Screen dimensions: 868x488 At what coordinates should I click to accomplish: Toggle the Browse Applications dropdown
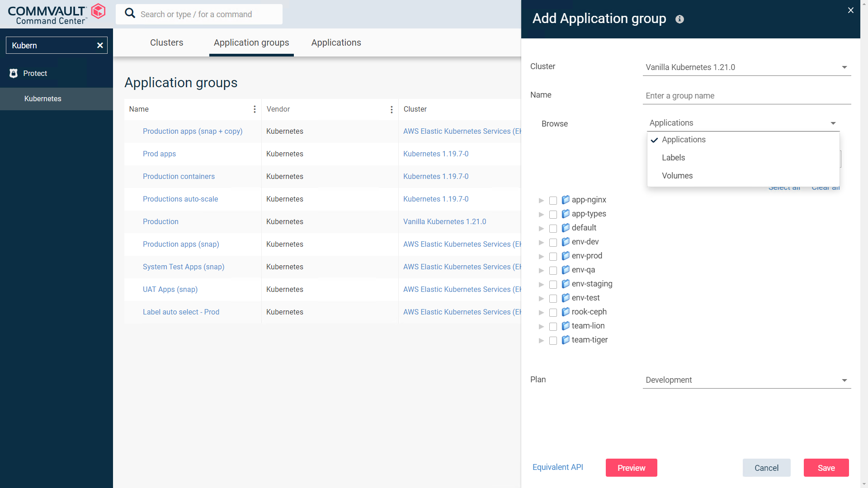743,123
